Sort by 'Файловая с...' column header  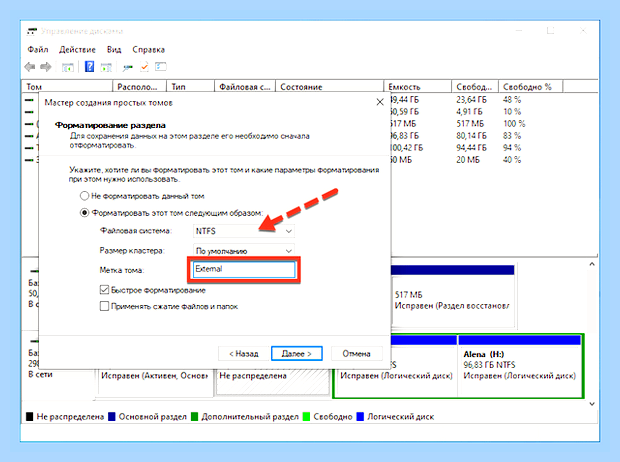[245, 87]
